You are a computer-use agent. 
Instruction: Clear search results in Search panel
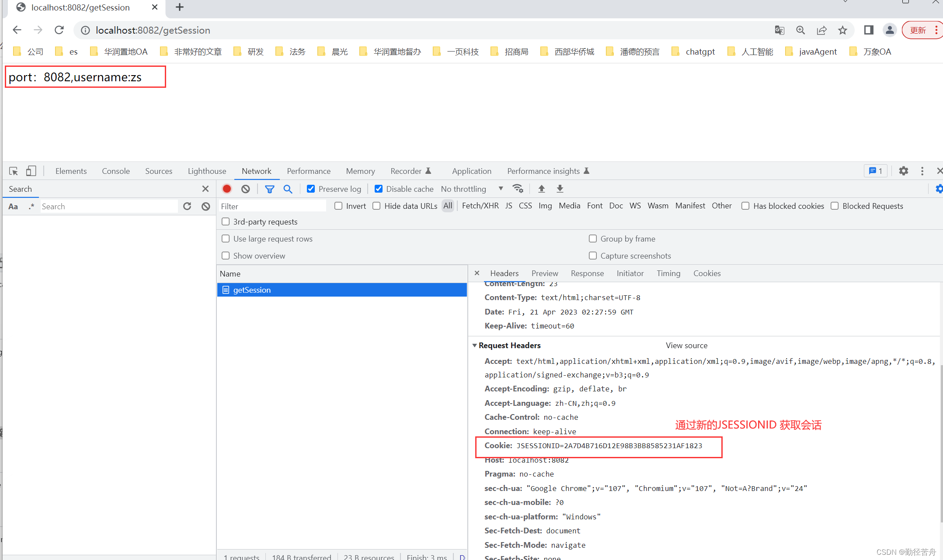click(206, 206)
